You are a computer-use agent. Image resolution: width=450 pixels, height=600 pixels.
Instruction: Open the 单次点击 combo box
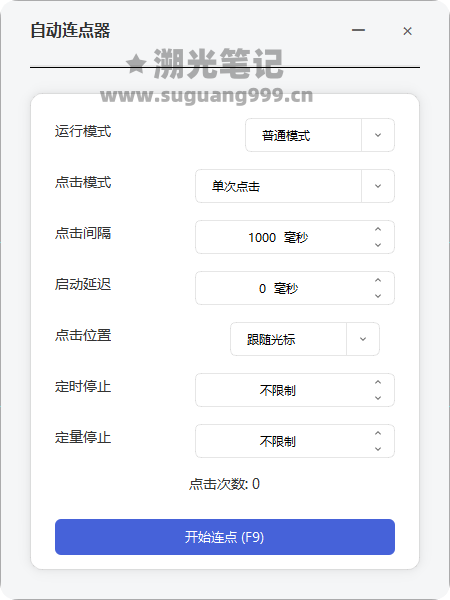[295, 186]
